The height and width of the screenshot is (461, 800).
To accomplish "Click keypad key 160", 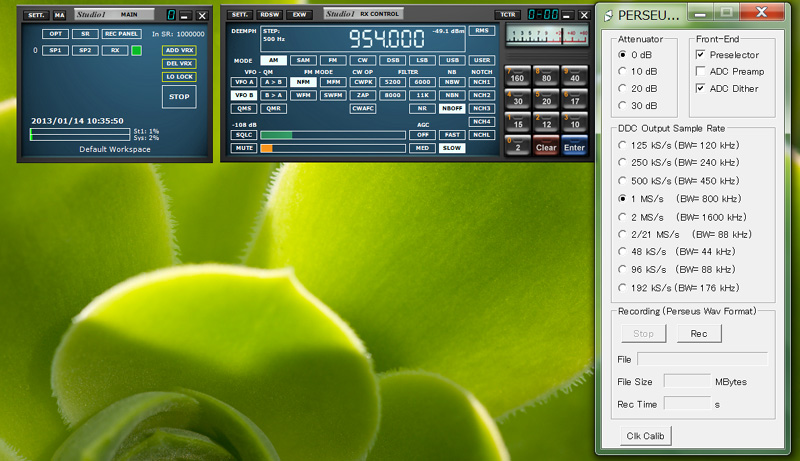I will coord(517,76).
